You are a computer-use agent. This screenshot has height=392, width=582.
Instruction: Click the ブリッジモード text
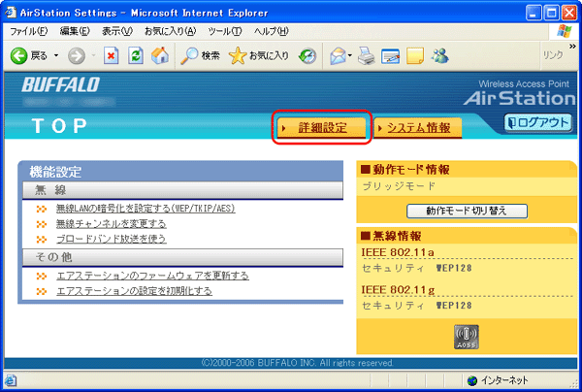coord(399,186)
